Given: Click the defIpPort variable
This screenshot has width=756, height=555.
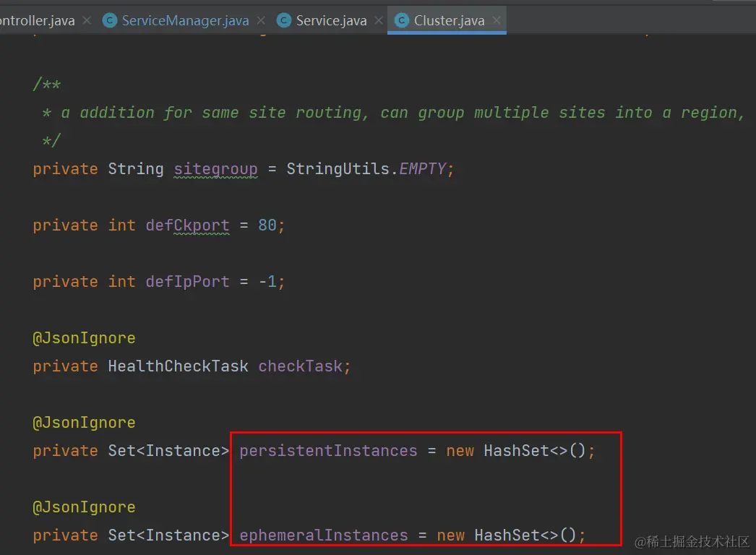Looking at the screenshot, I should pyautogui.click(x=187, y=282).
